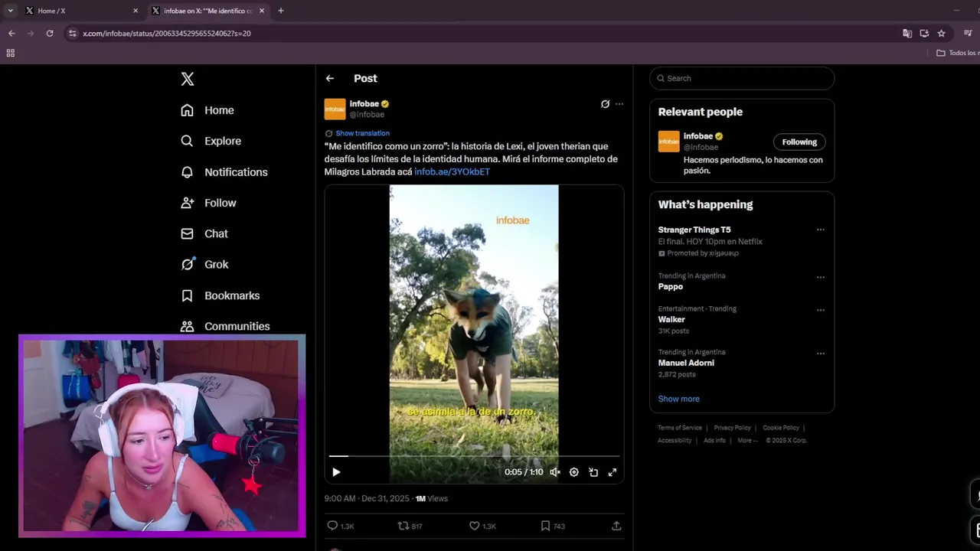This screenshot has height=551, width=980.
Task: Open the Pappo trending topic
Action: tap(670, 286)
